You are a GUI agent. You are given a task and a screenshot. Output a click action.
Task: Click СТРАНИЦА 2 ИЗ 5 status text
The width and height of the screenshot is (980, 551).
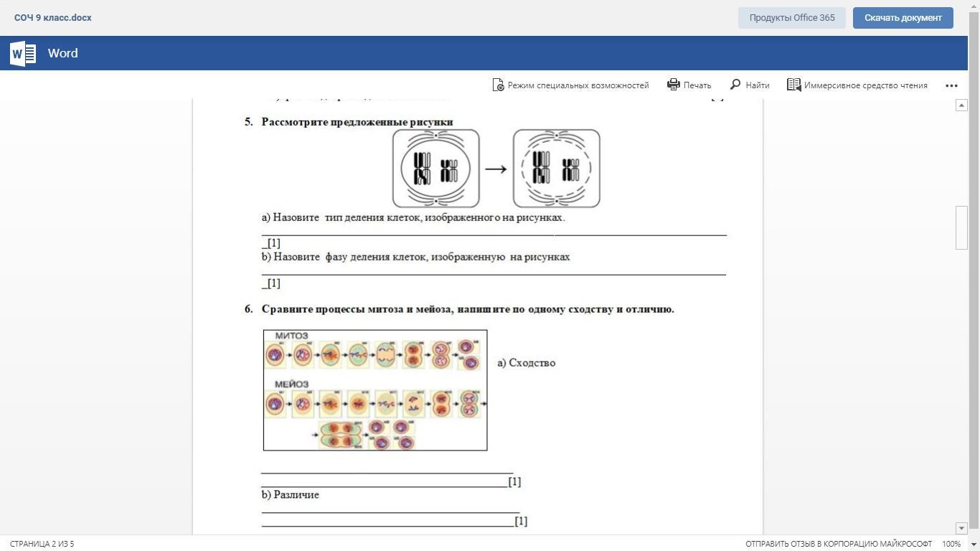click(x=42, y=544)
